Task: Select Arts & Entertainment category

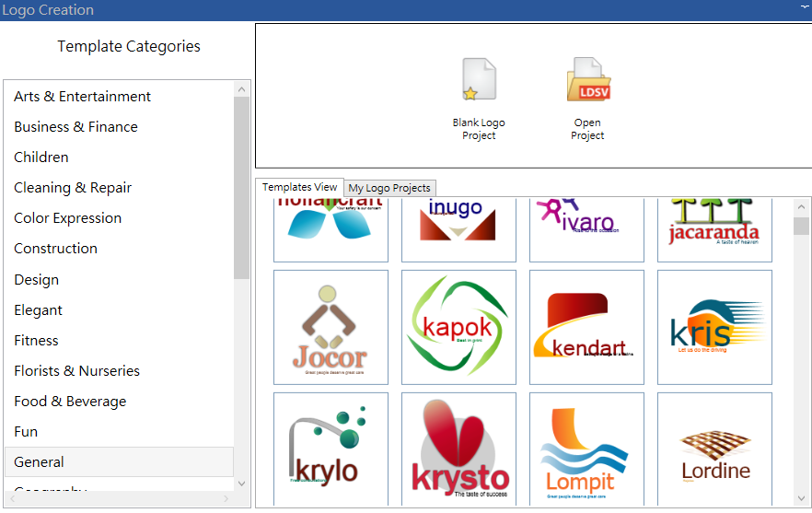Action: coord(82,97)
